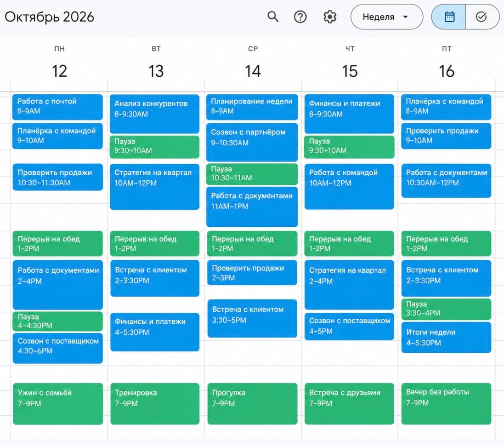The width and height of the screenshot is (504, 447).
Task: Select Thursday the 15th day header
Action: pyautogui.click(x=350, y=71)
